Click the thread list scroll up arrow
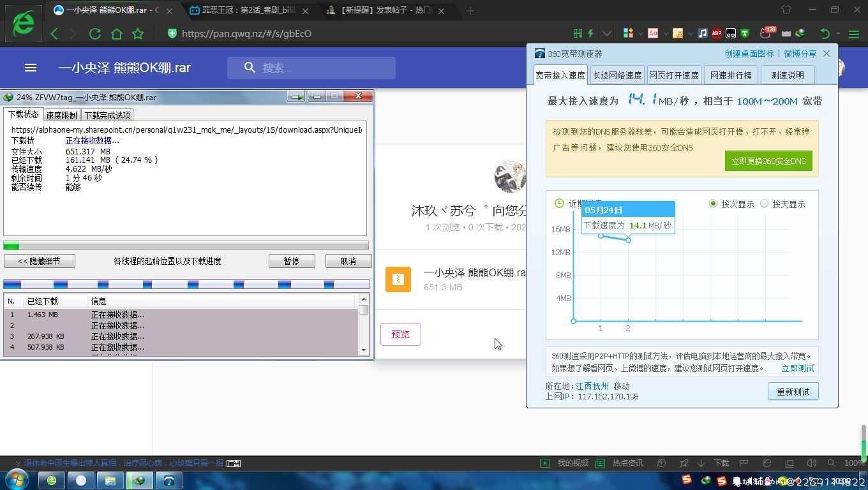The width and height of the screenshot is (868, 490). [364, 299]
